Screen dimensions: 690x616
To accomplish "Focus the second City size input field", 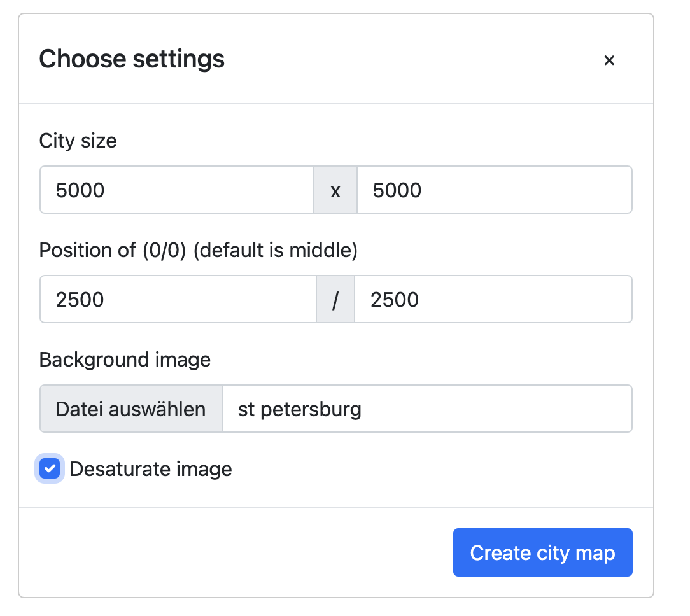I will [x=494, y=190].
